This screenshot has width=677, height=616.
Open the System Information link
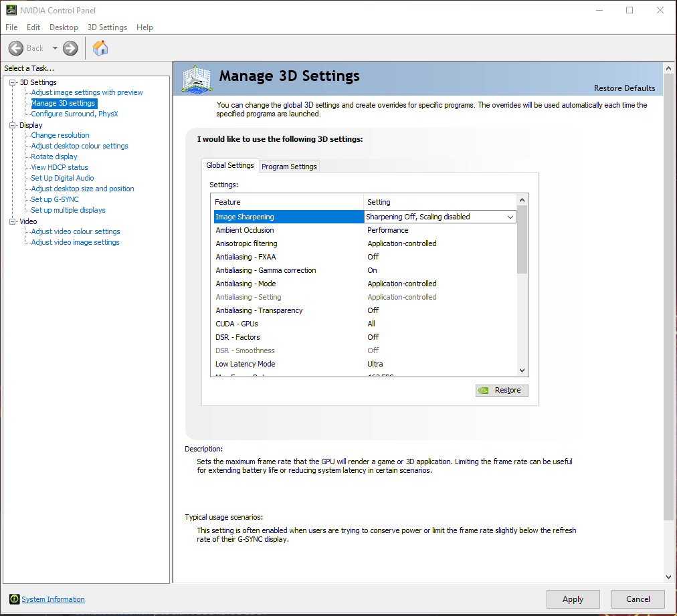pos(53,599)
